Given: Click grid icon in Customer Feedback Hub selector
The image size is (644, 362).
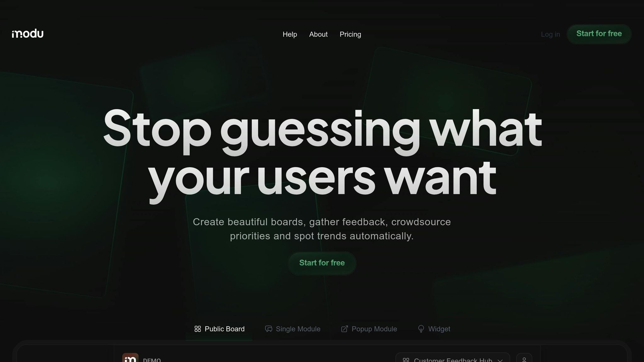Looking at the screenshot, I should click(x=406, y=360).
